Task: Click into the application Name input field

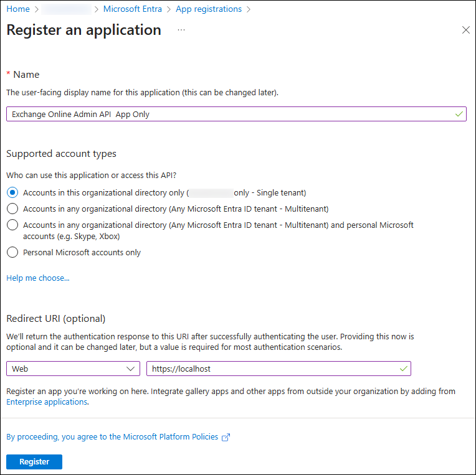Action: click(231, 114)
